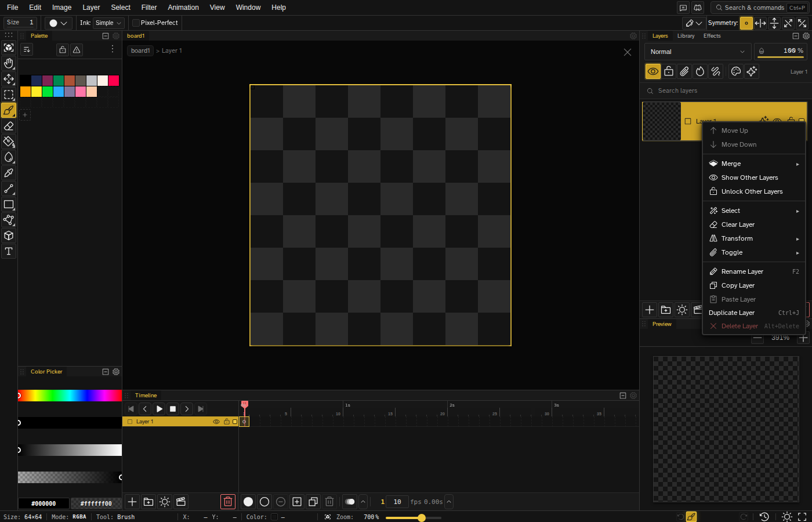Click the add frame icon in Timeline
Screen dimensions: 812x522
click(297, 502)
